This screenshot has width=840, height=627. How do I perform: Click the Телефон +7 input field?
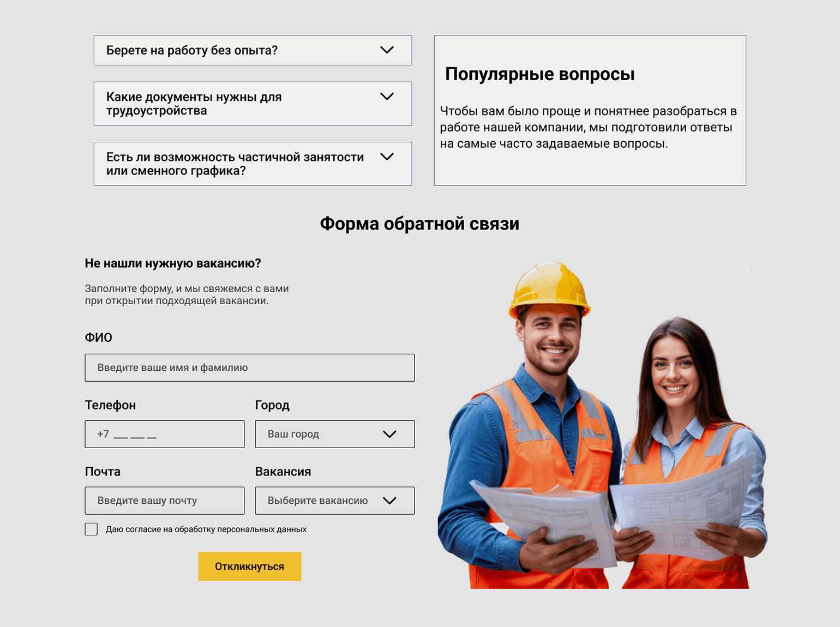pos(165,434)
